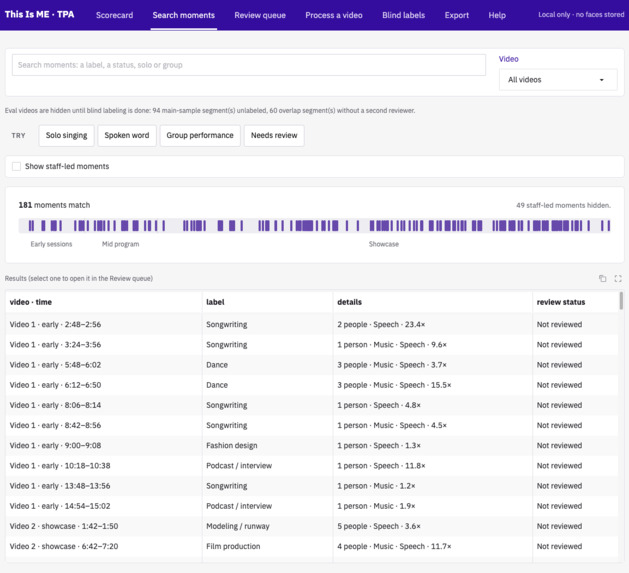Copy the results table using the copy icon
The width and height of the screenshot is (629, 573).
pos(602,278)
